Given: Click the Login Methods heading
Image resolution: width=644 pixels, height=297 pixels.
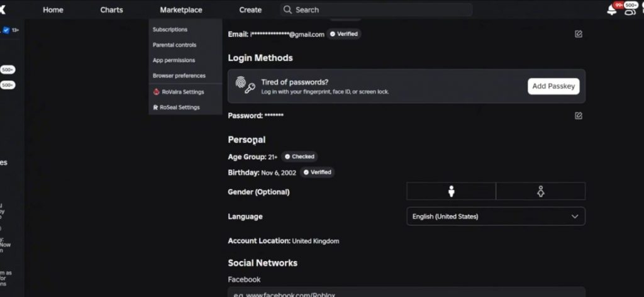Looking at the screenshot, I should coord(260,58).
